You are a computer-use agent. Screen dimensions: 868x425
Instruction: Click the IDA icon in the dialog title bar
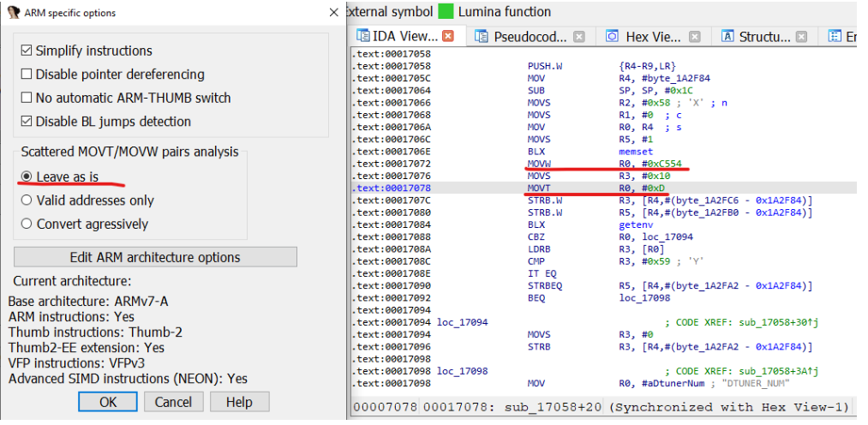(x=14, y=12)
